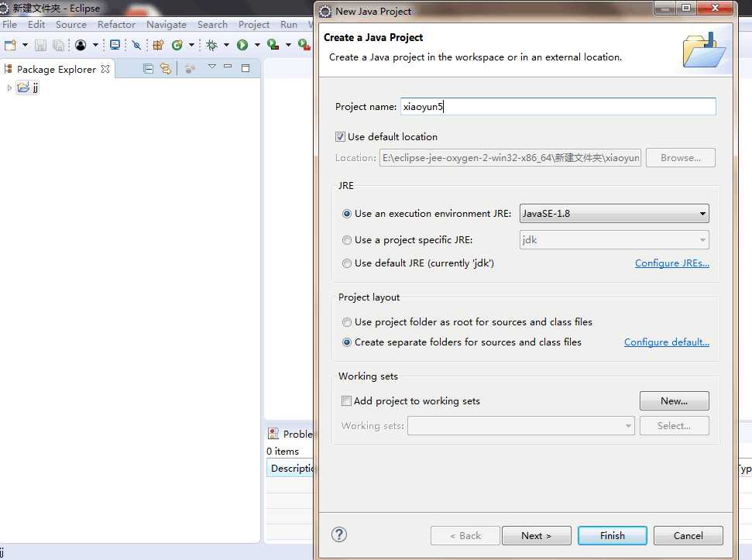Check Add project to working sets
This screenshot has width=752, height=560.
pos(346,400)
